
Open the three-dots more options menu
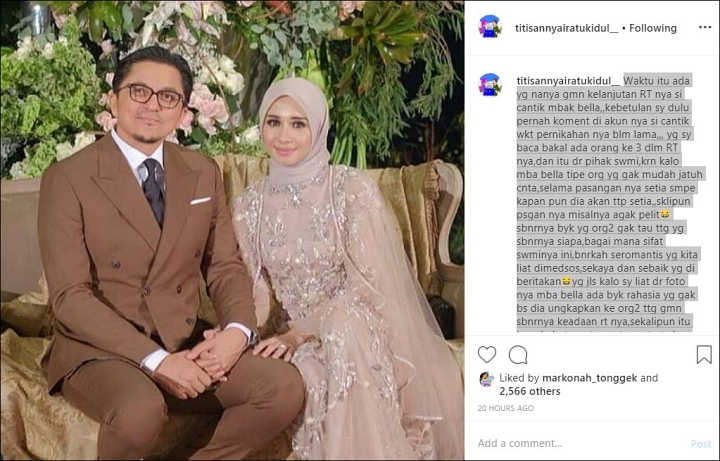click(705, 28)
